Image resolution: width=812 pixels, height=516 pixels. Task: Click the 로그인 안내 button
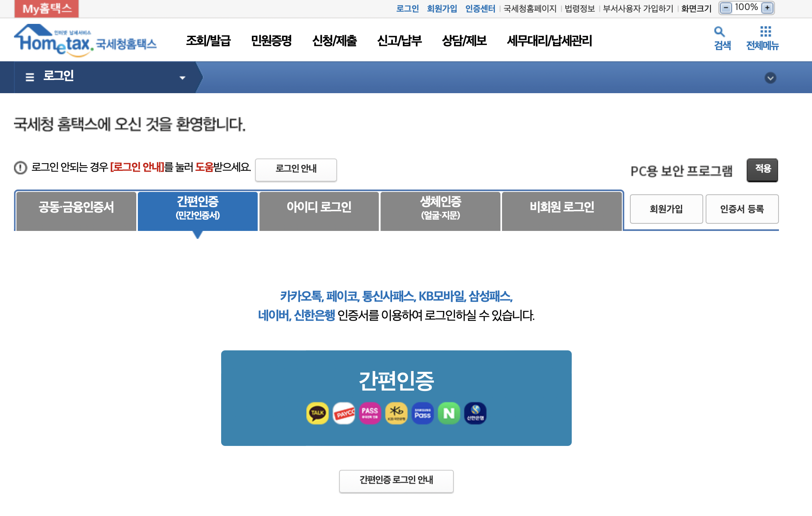tap(296, 170)
